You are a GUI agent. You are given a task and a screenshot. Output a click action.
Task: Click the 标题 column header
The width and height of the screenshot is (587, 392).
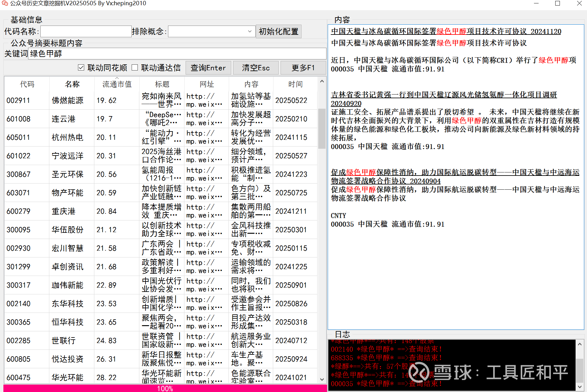tap(162, 84)
